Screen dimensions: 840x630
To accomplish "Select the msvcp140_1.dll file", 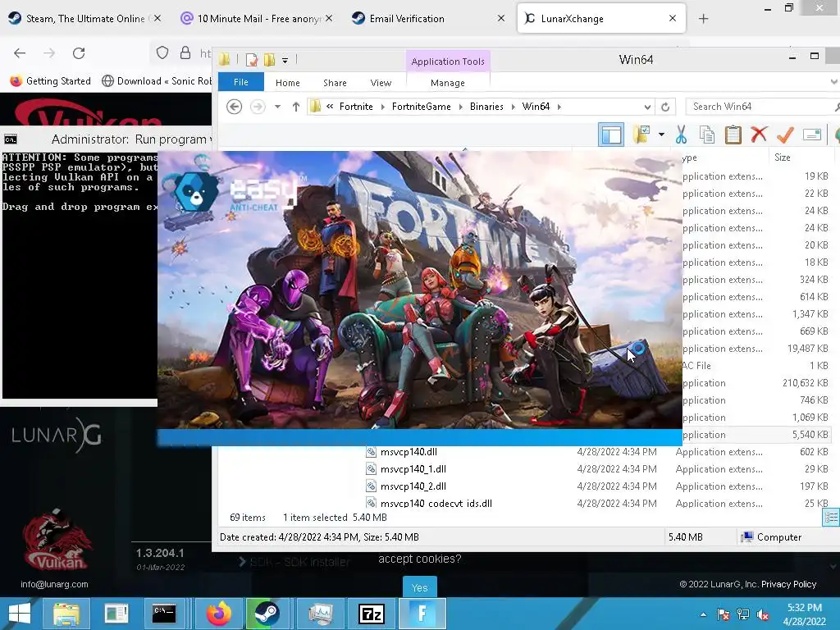I will [x=413, y=468].
